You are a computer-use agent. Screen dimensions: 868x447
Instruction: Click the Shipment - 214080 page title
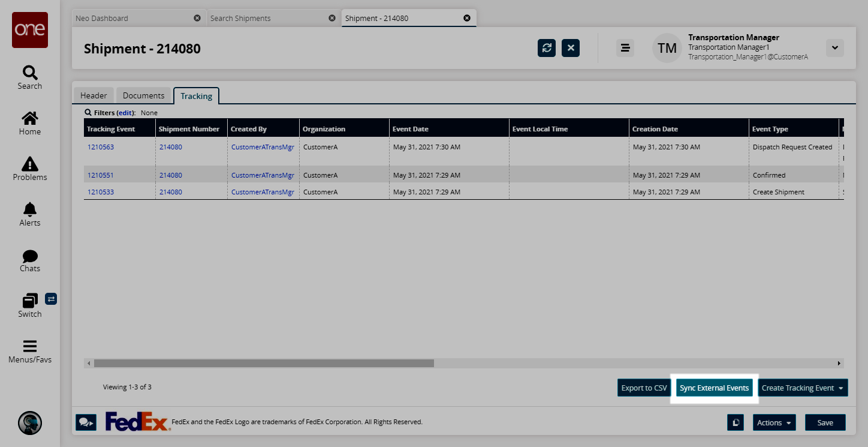click(x=142, y=49)
